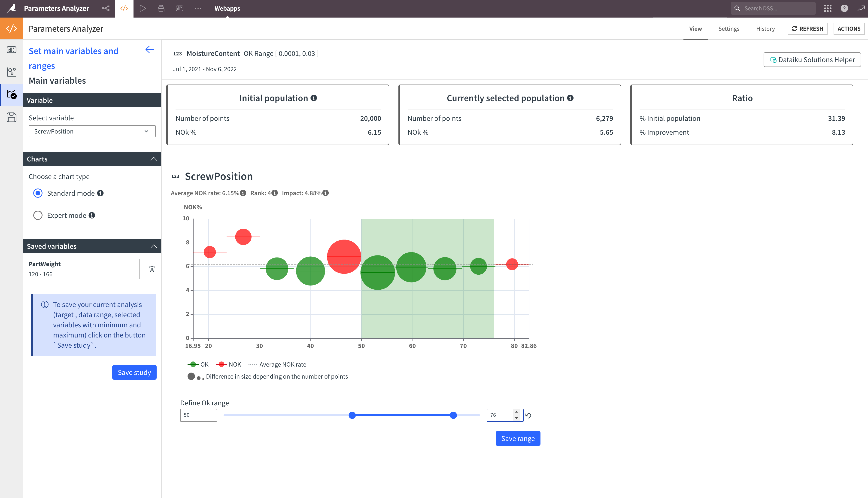This screenshot has height=498, width=868.
Task: Open the Select variable ScrewPosition dropdown
Action: click(x=92, y=131)
